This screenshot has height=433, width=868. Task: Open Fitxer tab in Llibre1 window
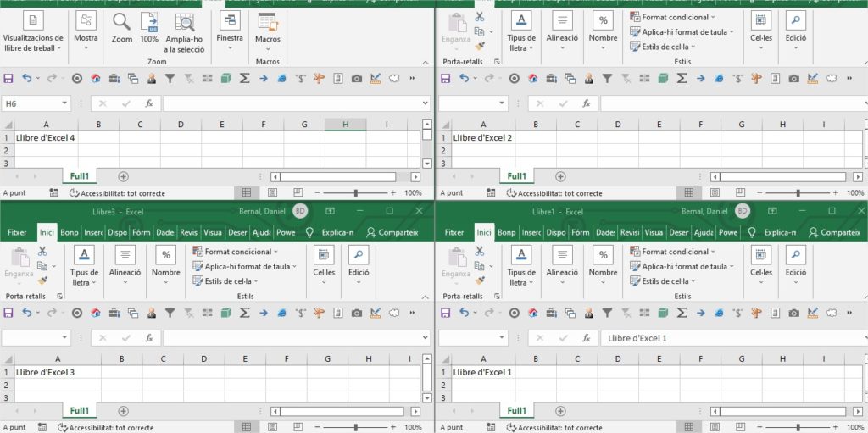(454, 232)
